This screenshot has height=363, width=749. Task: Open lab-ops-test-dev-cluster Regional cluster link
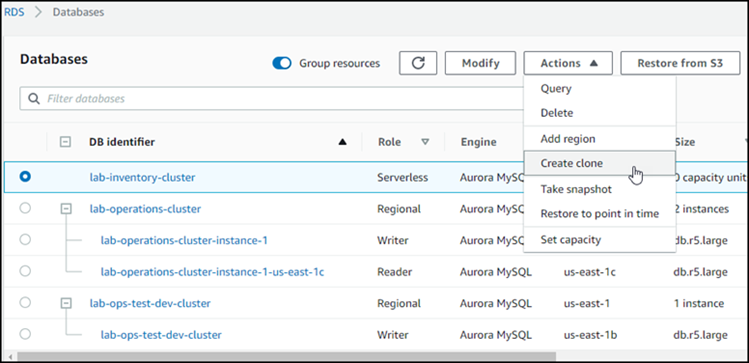click(150, 303)
